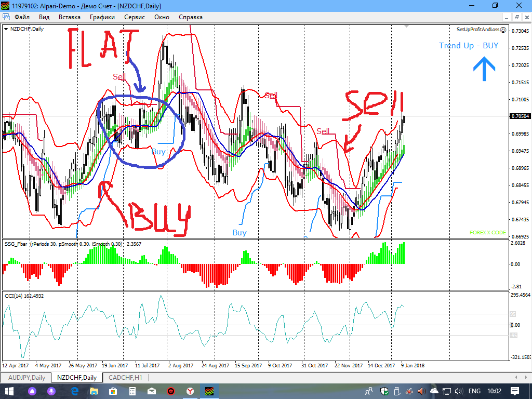The image size is (532, 399).
Task: Click the safely remove hardware tray icon
Action: coord(397,391)
